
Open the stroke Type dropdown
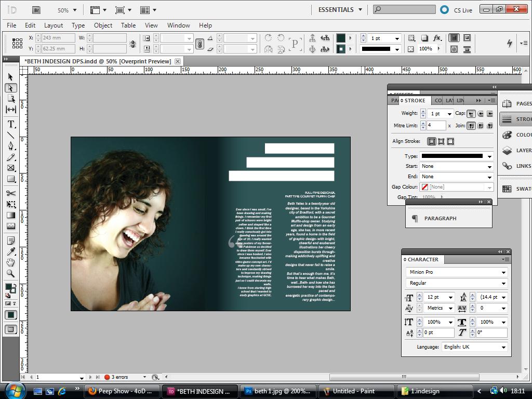click(488, 156)
